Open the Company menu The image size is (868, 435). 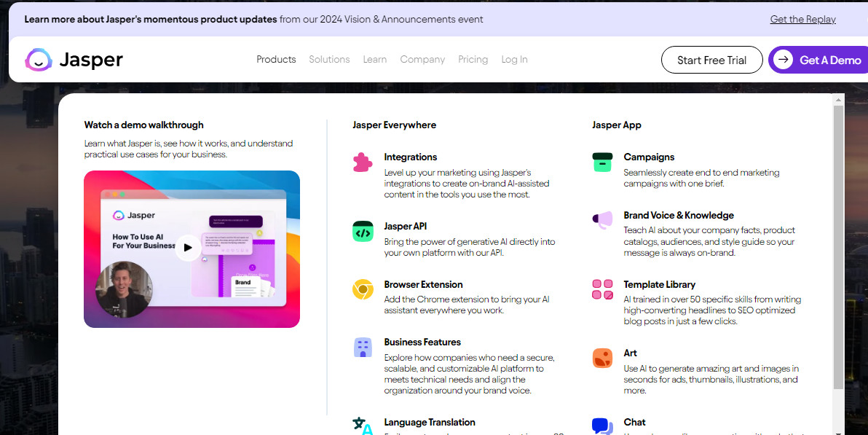[x=422, y=59]
